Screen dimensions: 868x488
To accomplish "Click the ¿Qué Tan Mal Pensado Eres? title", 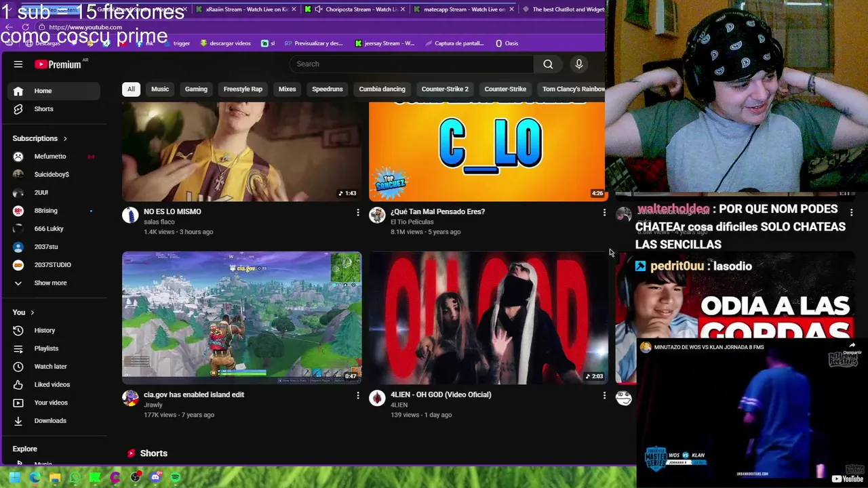I will pyautogui.click(x=437, y=211).
